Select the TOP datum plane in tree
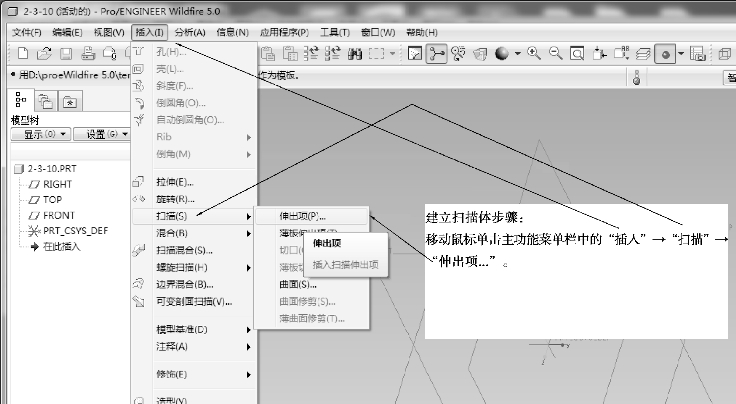This screenshot has height=404, width=736. (46, 200)
